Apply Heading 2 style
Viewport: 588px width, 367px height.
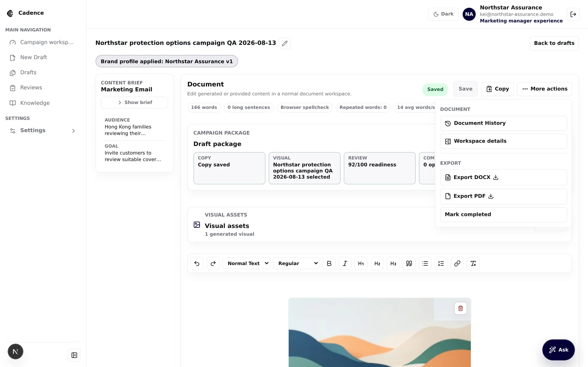(x=377, y=263)
